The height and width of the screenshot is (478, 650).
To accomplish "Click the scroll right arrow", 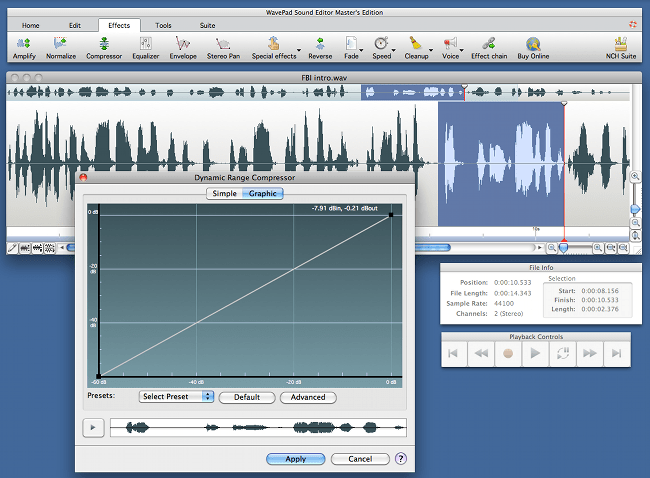I will [x=539, y=247].
